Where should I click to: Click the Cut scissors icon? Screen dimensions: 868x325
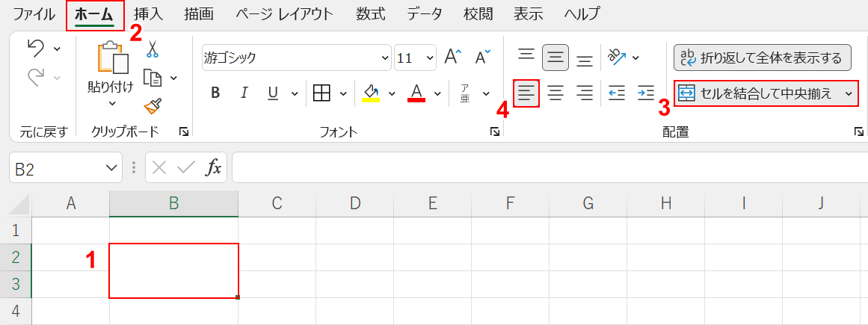coord(153,48)
